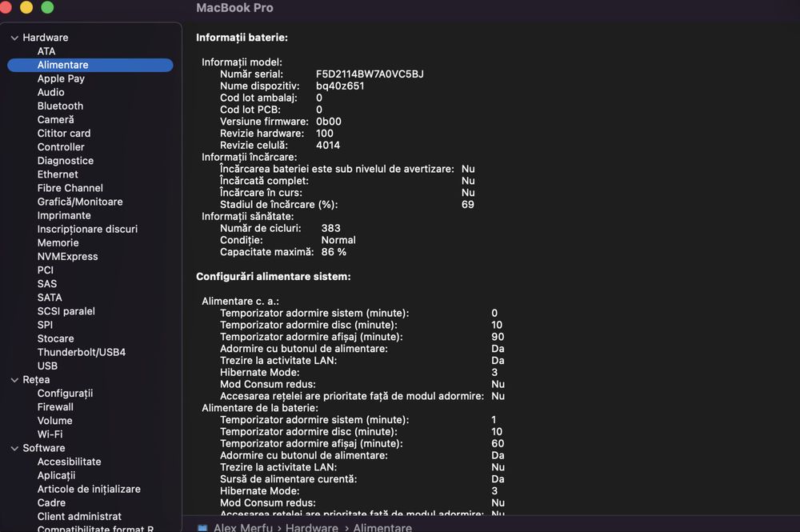The width and height of the screenshot is (800, 532).
Task: Click the Rețea section label
Action: (36, 380)
